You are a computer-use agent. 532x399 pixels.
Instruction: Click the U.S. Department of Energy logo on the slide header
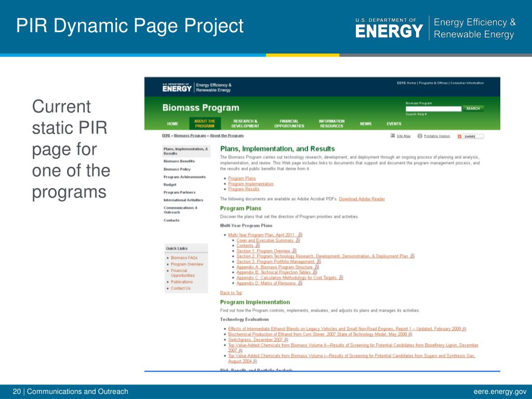[x=389, y=28]
